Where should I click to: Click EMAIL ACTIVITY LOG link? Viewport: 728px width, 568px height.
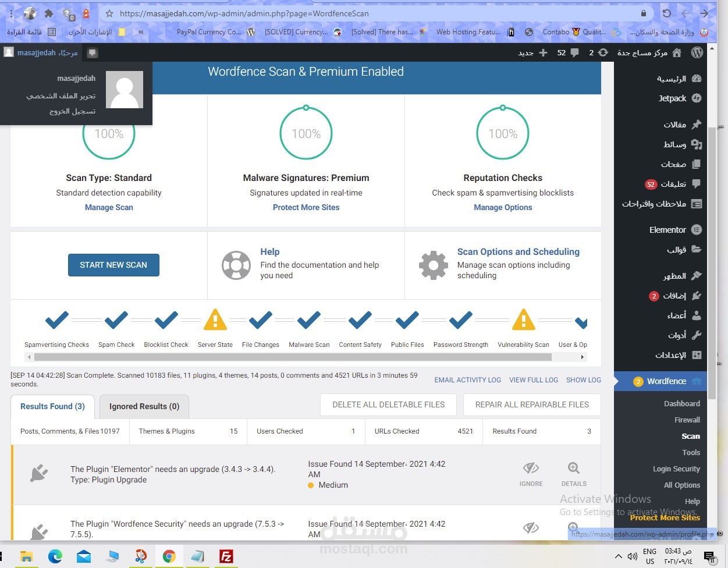(x=468, y=380)
